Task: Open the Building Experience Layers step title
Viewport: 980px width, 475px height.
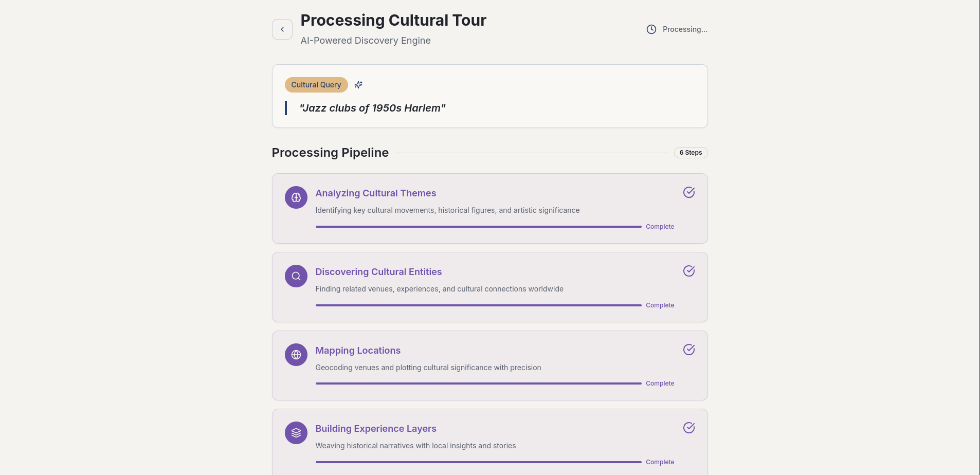Action: pyautogui.click(x=376, y=429)
